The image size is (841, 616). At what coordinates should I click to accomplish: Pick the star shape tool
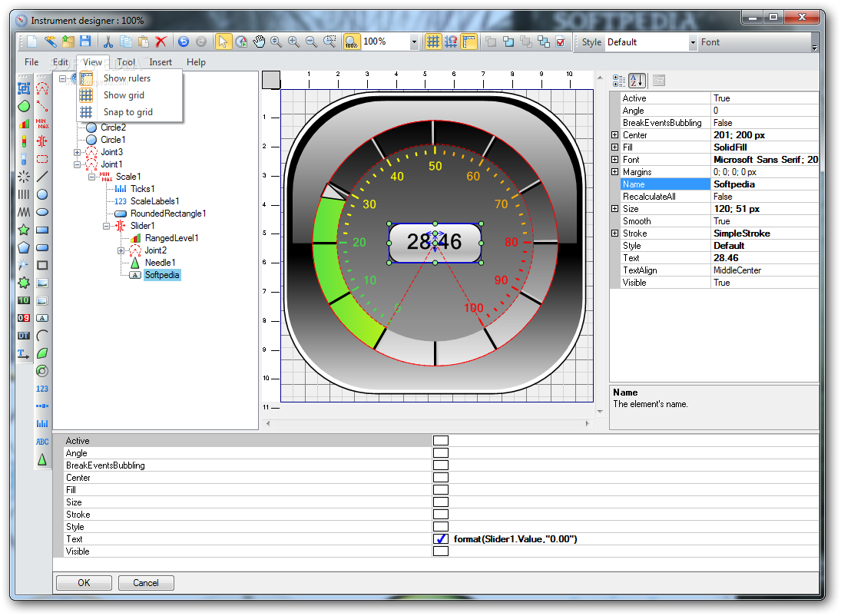(24, 230)
